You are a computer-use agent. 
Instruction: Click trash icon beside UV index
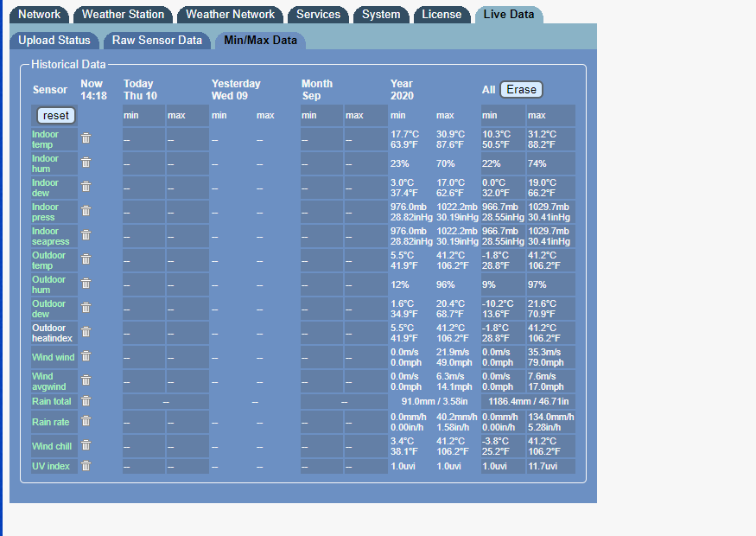click(x=86, y=466)
